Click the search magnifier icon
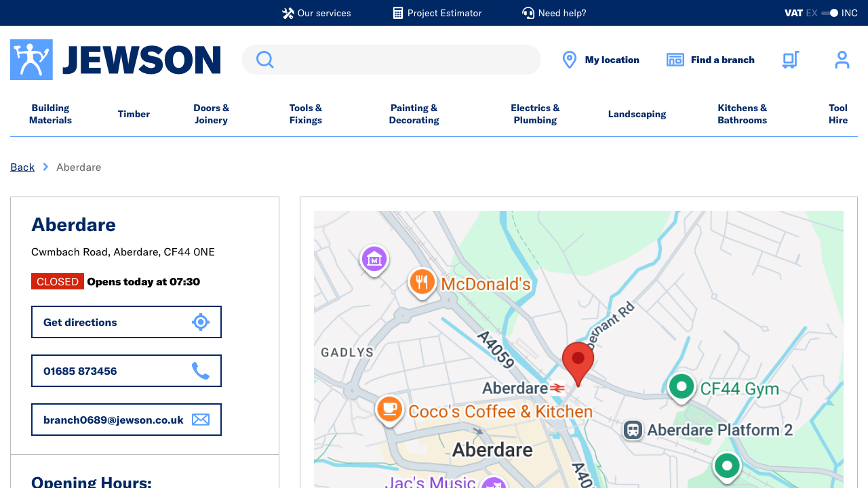The width and height of the screenshot is (868, 488). 264,60
